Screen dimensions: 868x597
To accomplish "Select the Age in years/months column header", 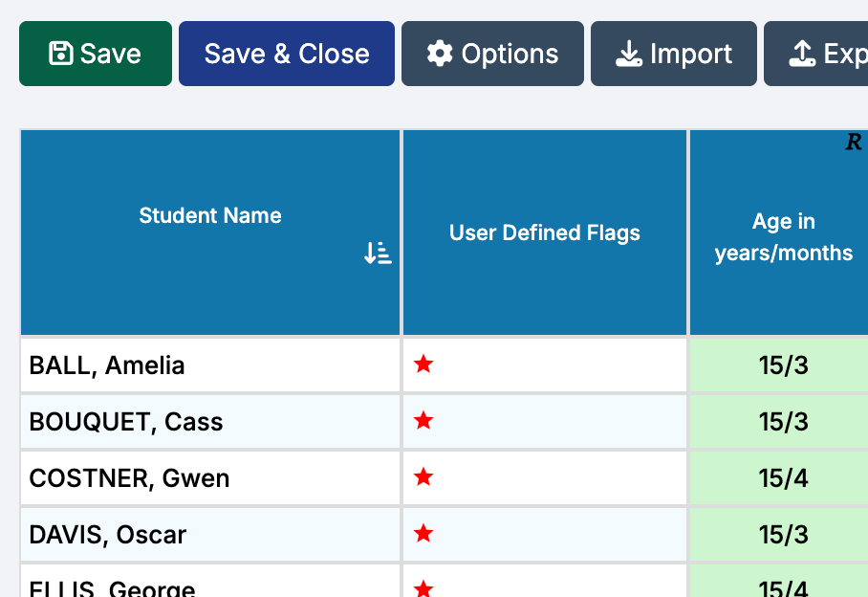I will [x=779, y=232].
